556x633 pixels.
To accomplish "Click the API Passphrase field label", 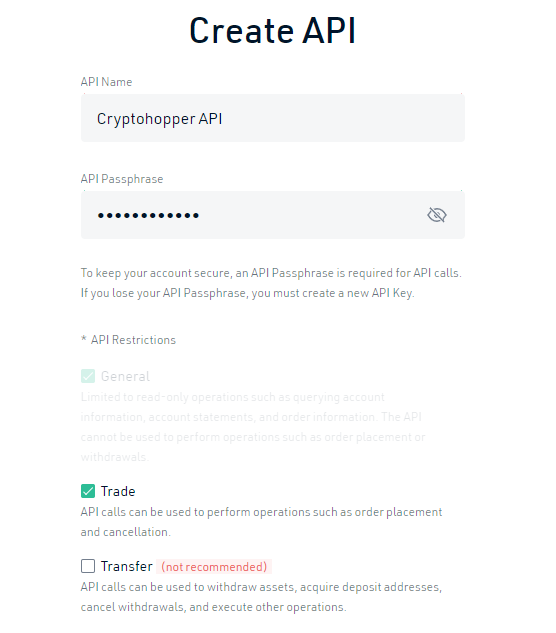I will click(122, 179).
